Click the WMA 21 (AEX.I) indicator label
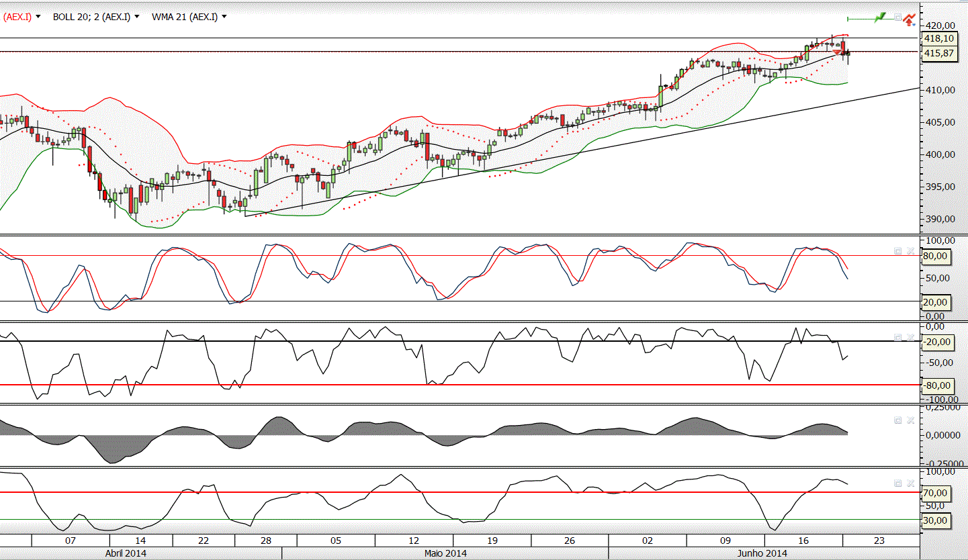The width and height of the screenshot is (968, 560). (x=185, y=17)
